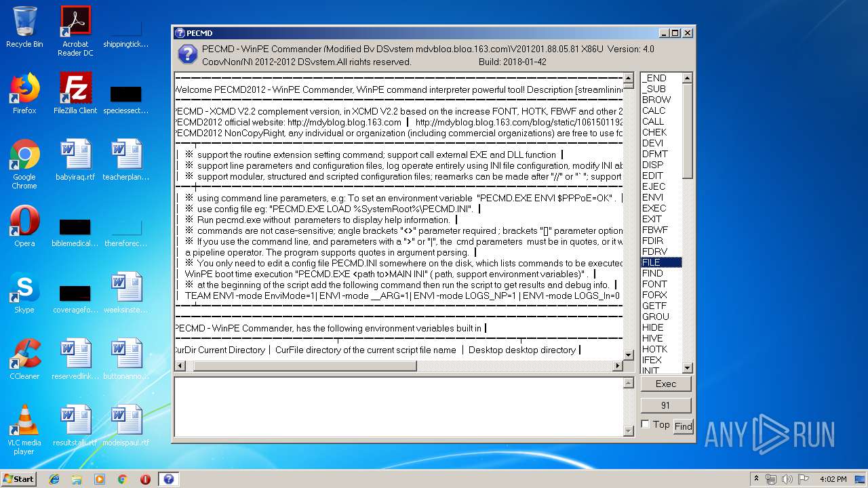The image size is (868, 488).
Task: Launch Google Chrome desktop shortcut
Action: pos(24,164)
